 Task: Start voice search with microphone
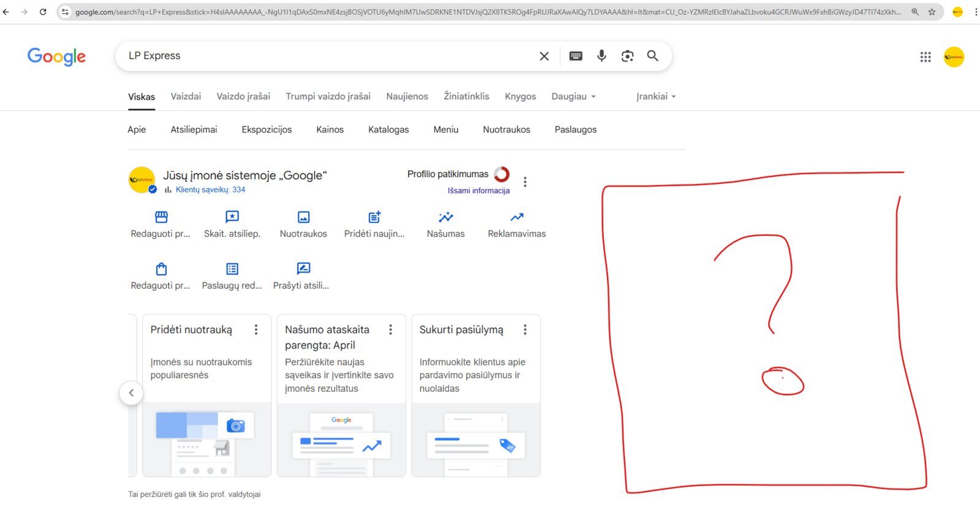pos(601,56)
